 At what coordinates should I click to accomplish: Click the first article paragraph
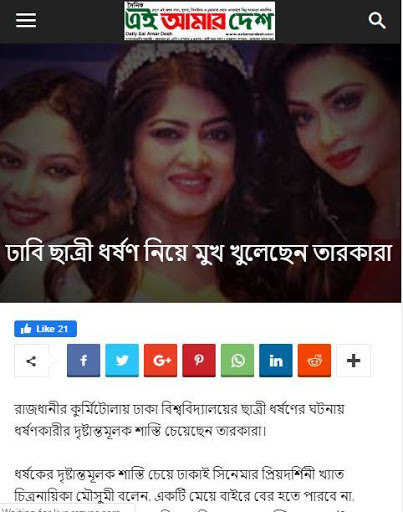(179, 420)
